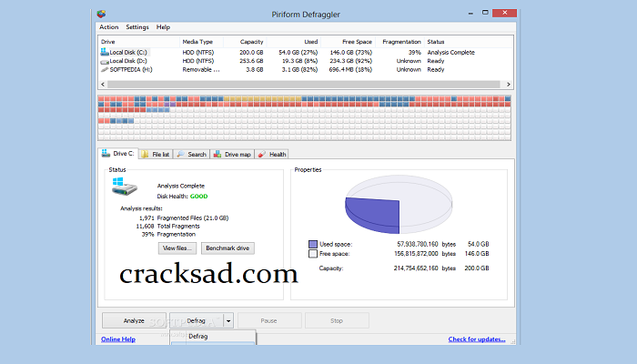Click the 696.4 MB (18%) free space cell
The image size is (637, 364).
[350, 69]
